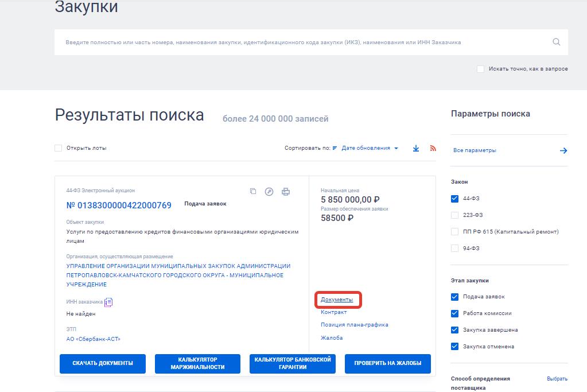Click the Параметры поиска heading
The width and height of the screenshot is (587, 392).
[x=491, y=114]
